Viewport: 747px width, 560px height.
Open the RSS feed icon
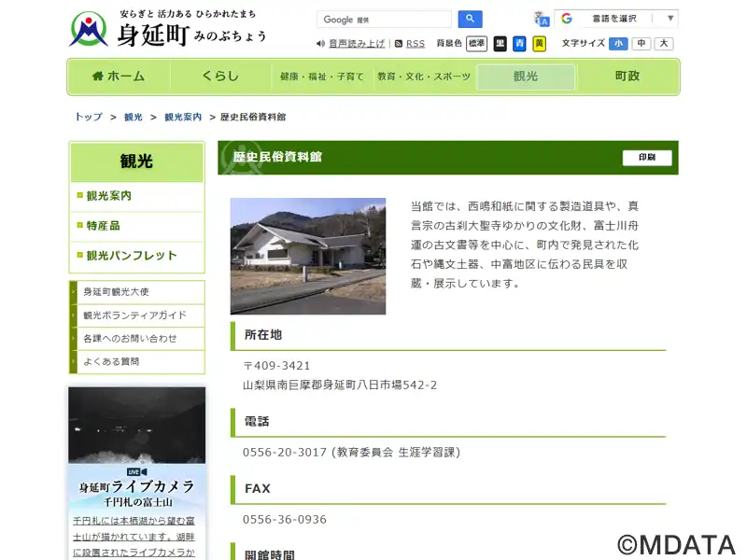(x=399, y=44)
